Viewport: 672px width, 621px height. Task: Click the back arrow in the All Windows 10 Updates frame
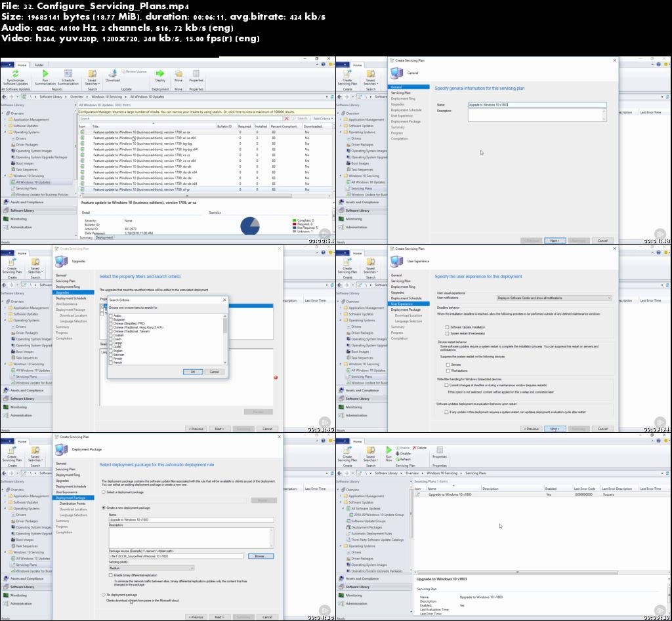[4, 97]
